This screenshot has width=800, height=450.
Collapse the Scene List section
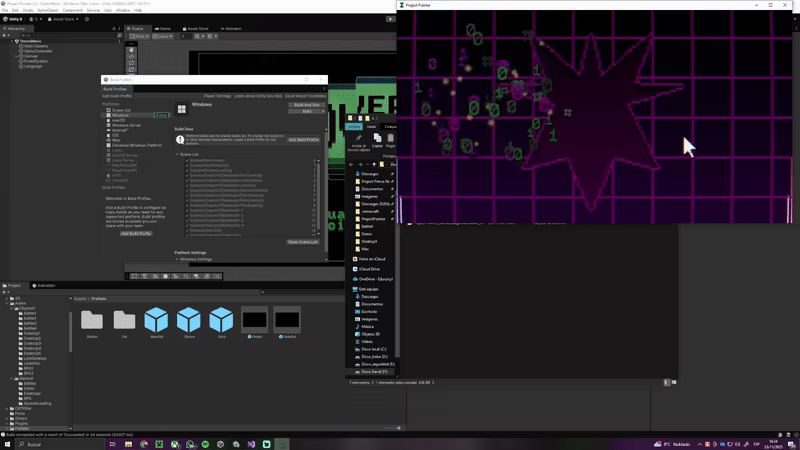[177, 154]
